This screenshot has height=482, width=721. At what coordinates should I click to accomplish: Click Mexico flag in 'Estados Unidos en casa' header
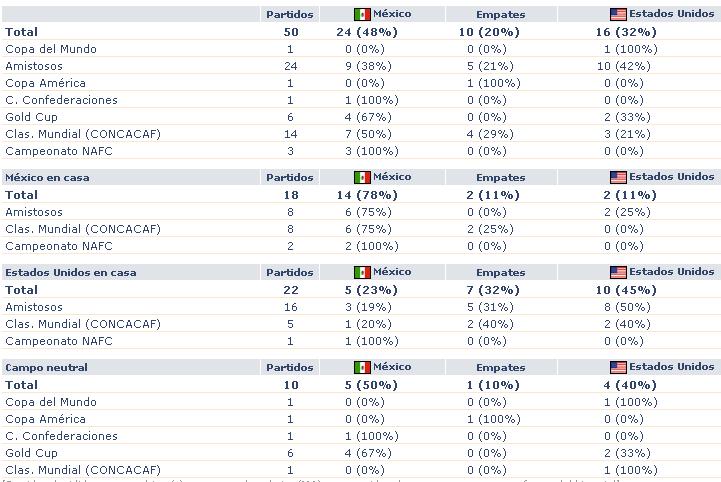pyautogui.click(x=362, y=272)
